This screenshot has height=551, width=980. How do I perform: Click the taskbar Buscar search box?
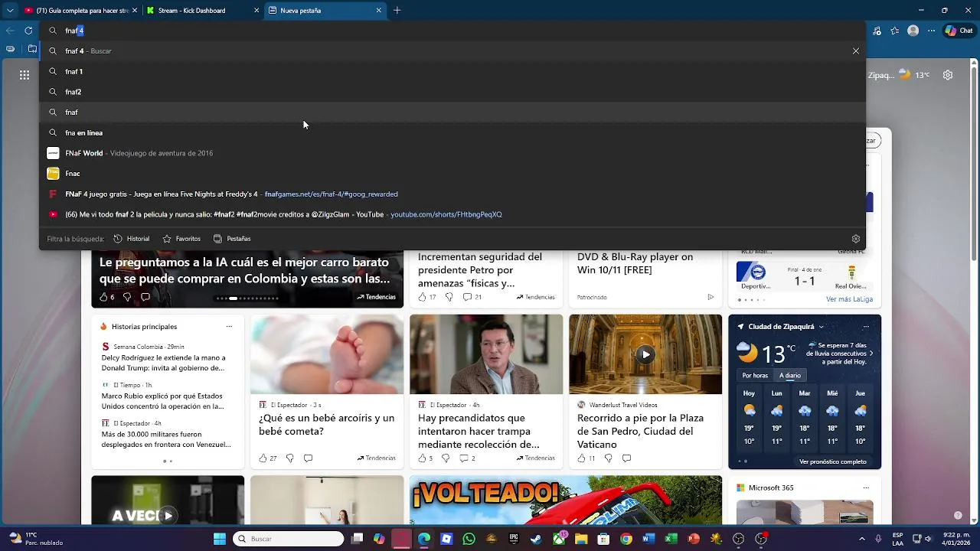pos(289,539)
